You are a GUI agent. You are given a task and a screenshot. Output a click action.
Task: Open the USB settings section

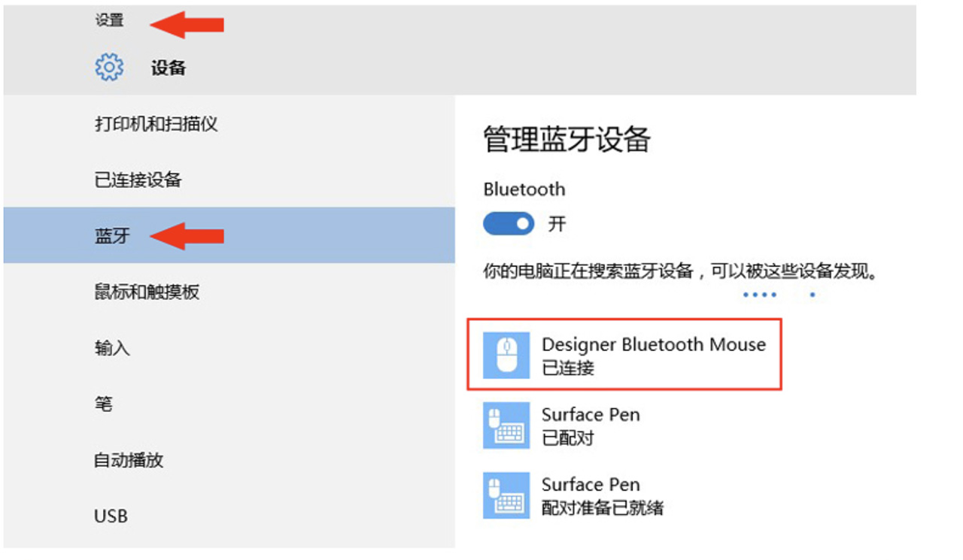tap(111, 516)
